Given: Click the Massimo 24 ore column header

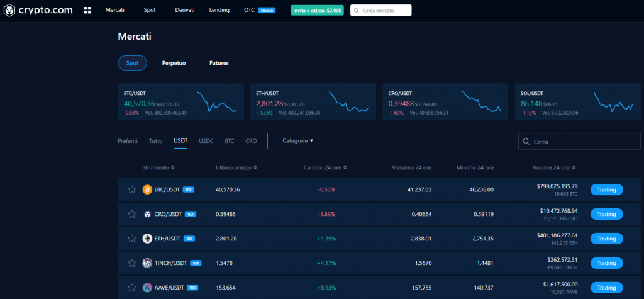Looking at the screenshot, I should 411,168.
